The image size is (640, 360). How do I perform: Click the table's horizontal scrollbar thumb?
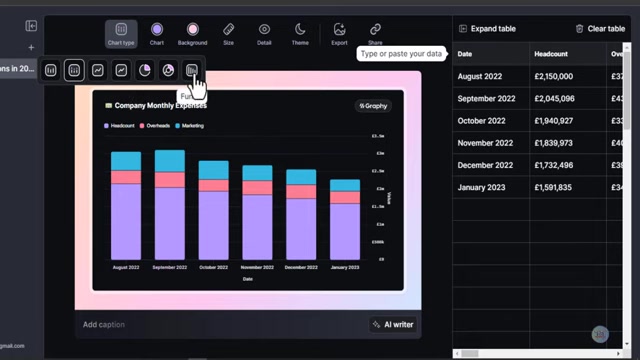(x=470, y=353)
